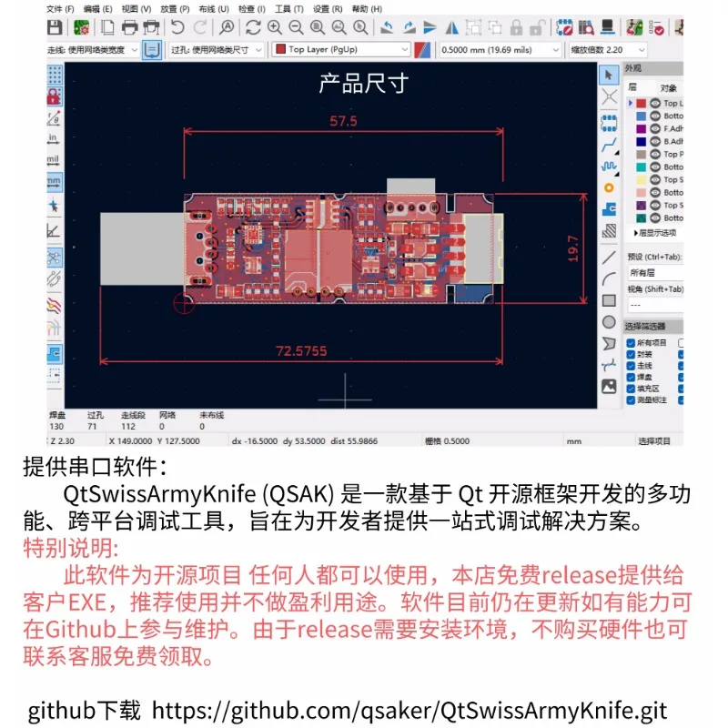This screenshot has width=728, height=728.
Task: Rotate selection counterclockwise icon
Action: coord(387,27)
